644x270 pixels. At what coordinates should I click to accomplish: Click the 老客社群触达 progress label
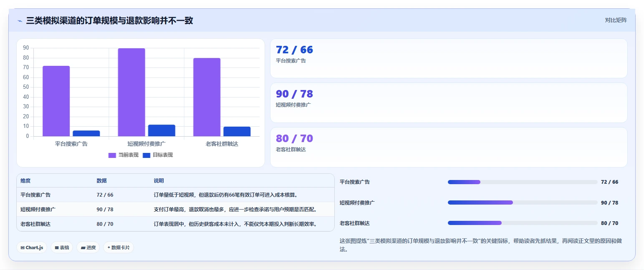(355, 223)
